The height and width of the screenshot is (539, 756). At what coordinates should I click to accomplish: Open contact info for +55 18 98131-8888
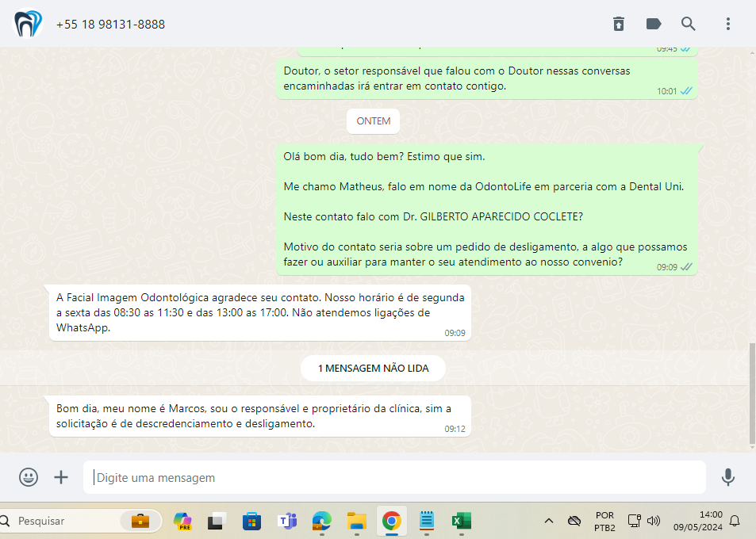(x=110, y=25)
